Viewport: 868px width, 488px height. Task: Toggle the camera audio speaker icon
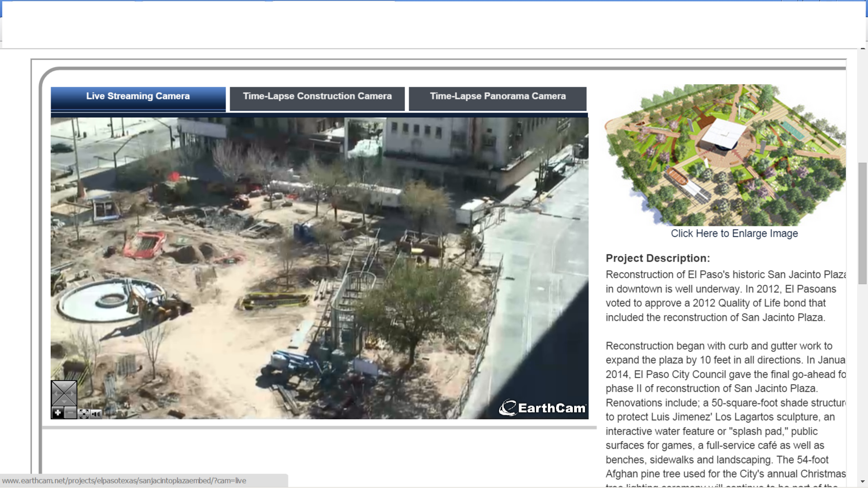[x=96, y=414]
